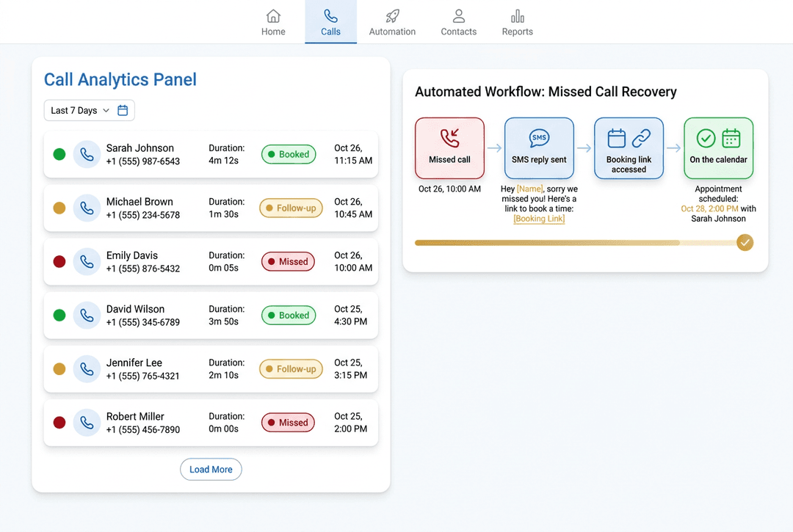Open the Reports tab
The width and height of the screenshot is (793, 532).
518,22
